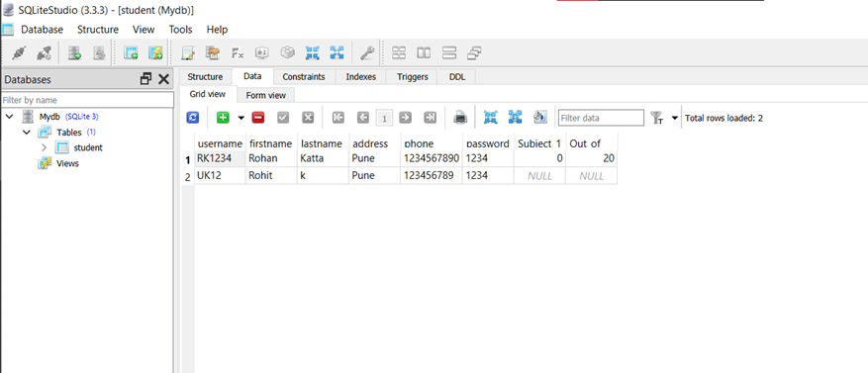Switch to the Structure tab
The height and width of the screenshot is (373, 868).
(x=205, y=77)
